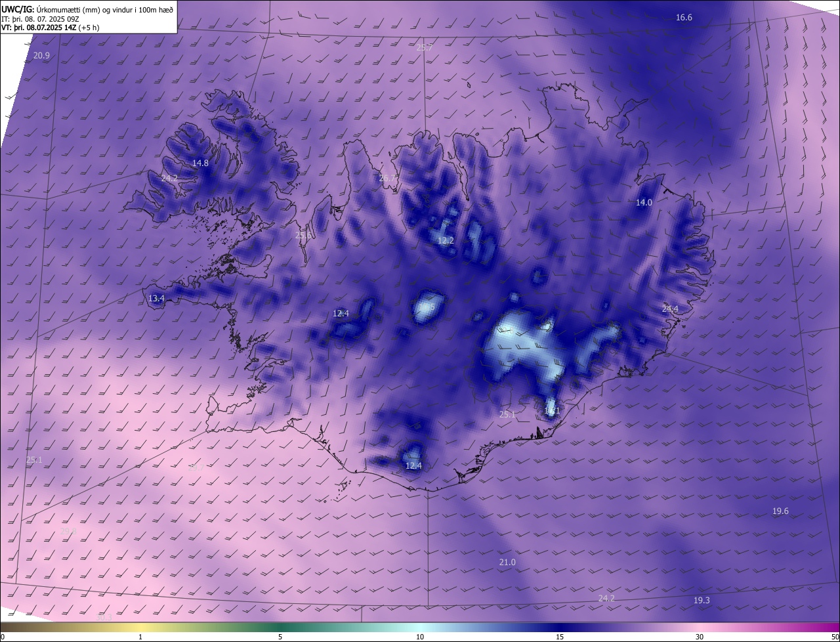
Task: Click the 13.4 value label
Action: click(156, 298)
